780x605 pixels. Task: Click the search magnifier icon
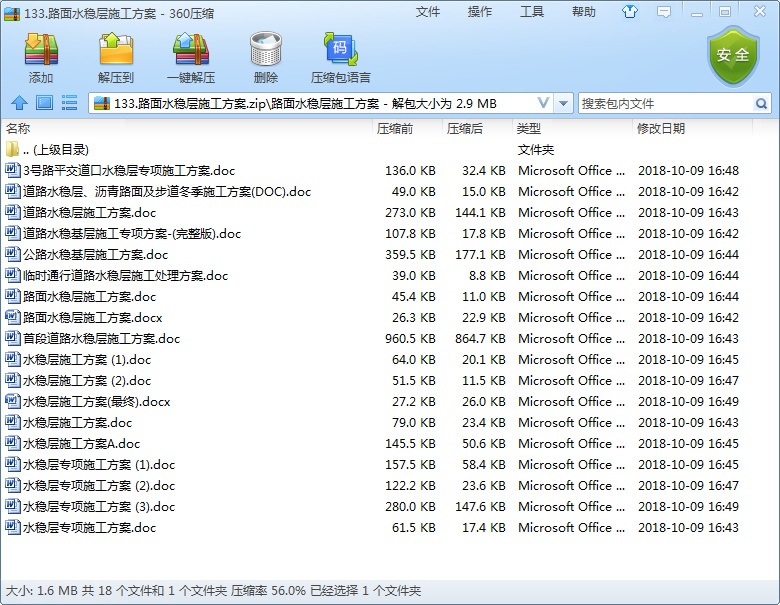pos(761,103)
